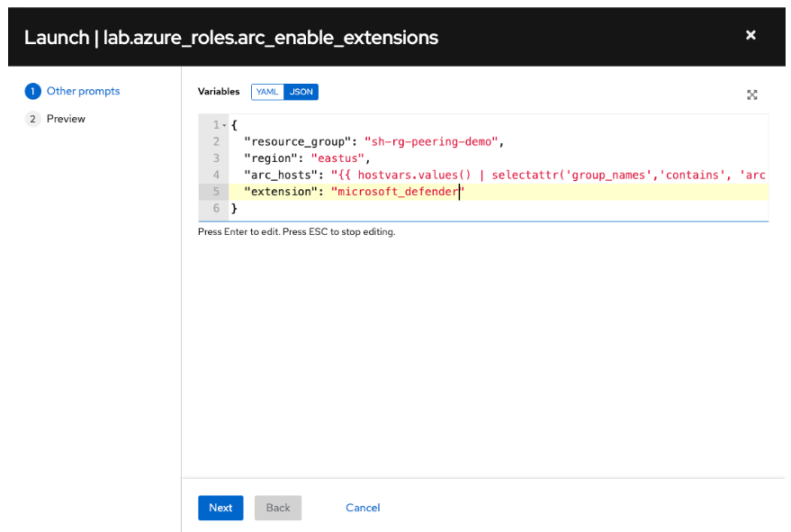Select the JSON format toggle
The height and width of the screenshot is (532, 791).
tap(301, 92)
